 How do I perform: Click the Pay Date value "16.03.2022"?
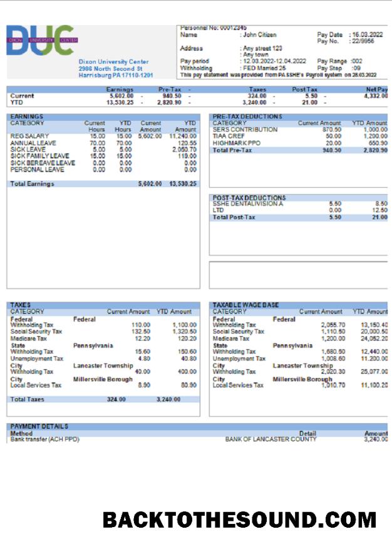368,34
